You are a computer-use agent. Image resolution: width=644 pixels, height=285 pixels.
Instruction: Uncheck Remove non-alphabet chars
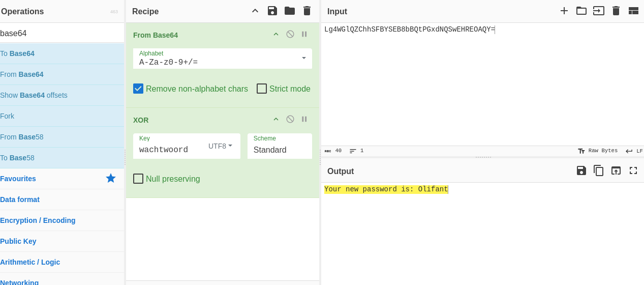(138, 89)
